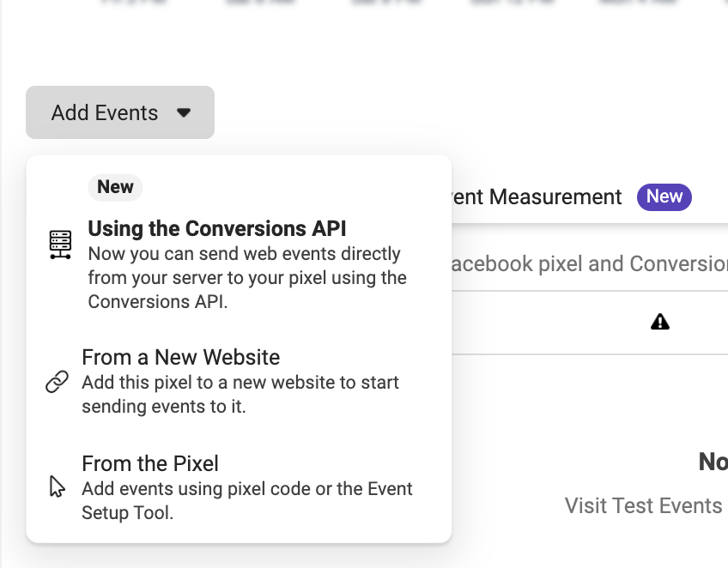Open the Add Events dropdown button
This screenshot has width=728, height=568.
120,112
